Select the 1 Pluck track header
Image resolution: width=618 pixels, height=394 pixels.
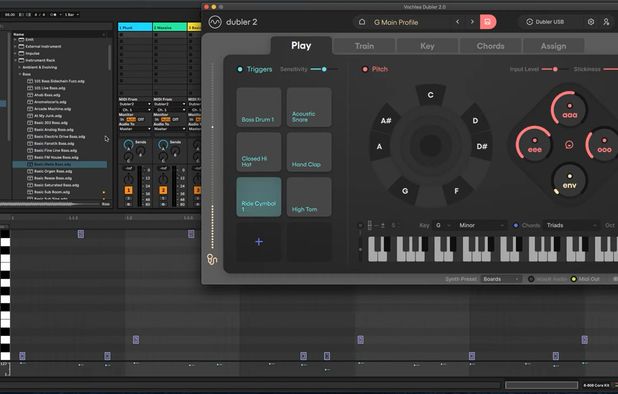(135, 27)
